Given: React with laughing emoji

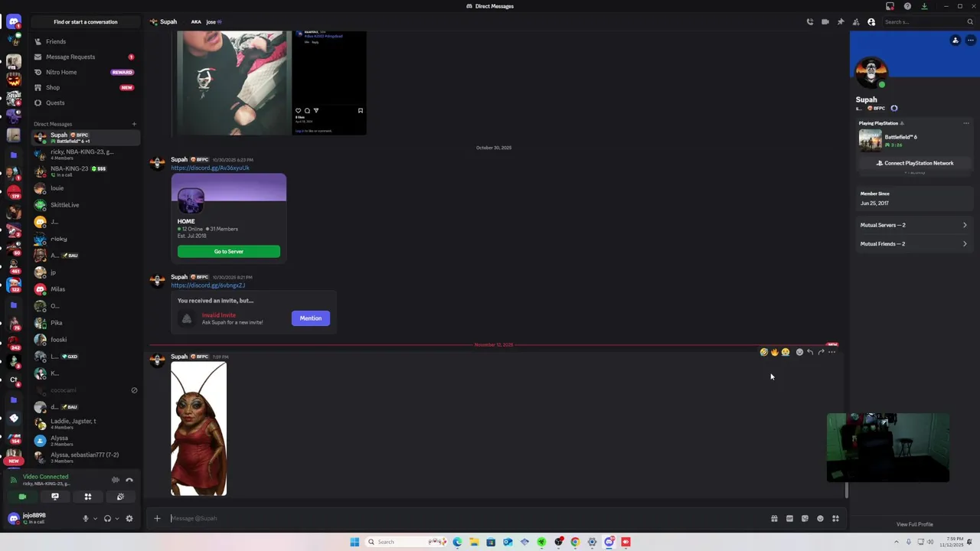Looking at the screenshot, I should point(764,352).
